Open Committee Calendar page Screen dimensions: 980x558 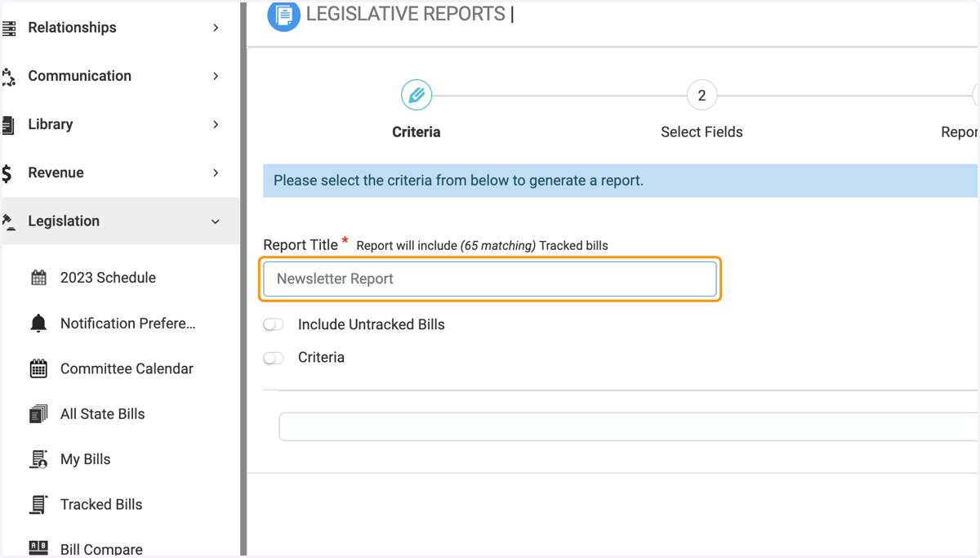[127, 368]
